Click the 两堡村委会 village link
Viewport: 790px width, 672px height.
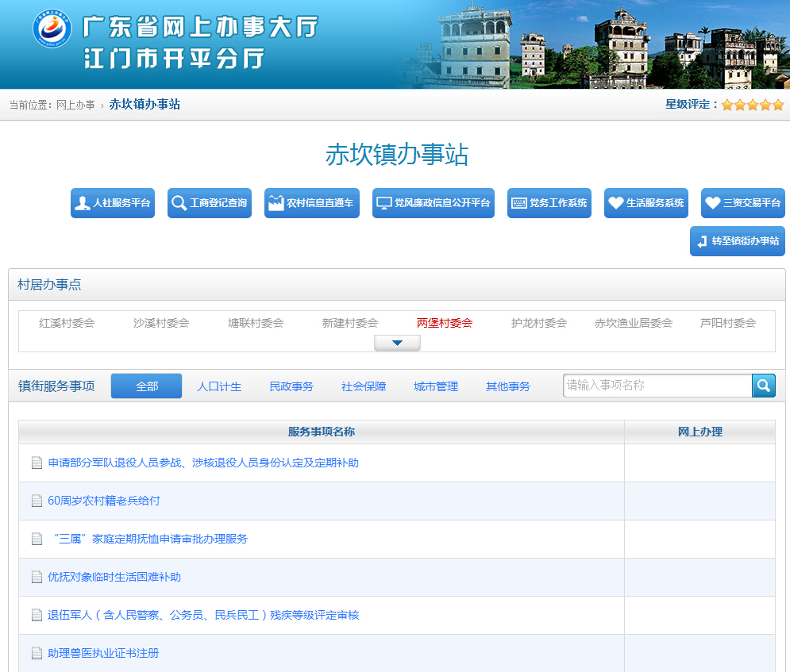445,323
